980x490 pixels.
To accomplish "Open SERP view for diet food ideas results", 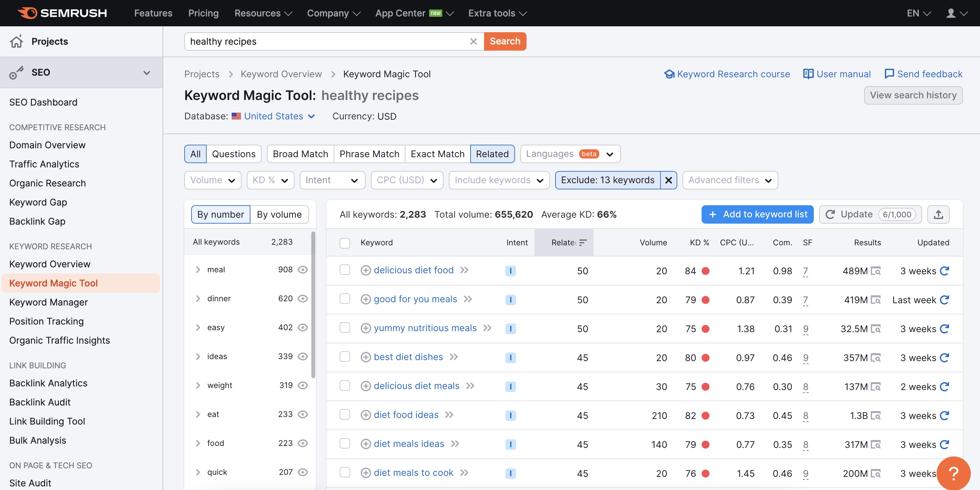I will tap(876, 415).
